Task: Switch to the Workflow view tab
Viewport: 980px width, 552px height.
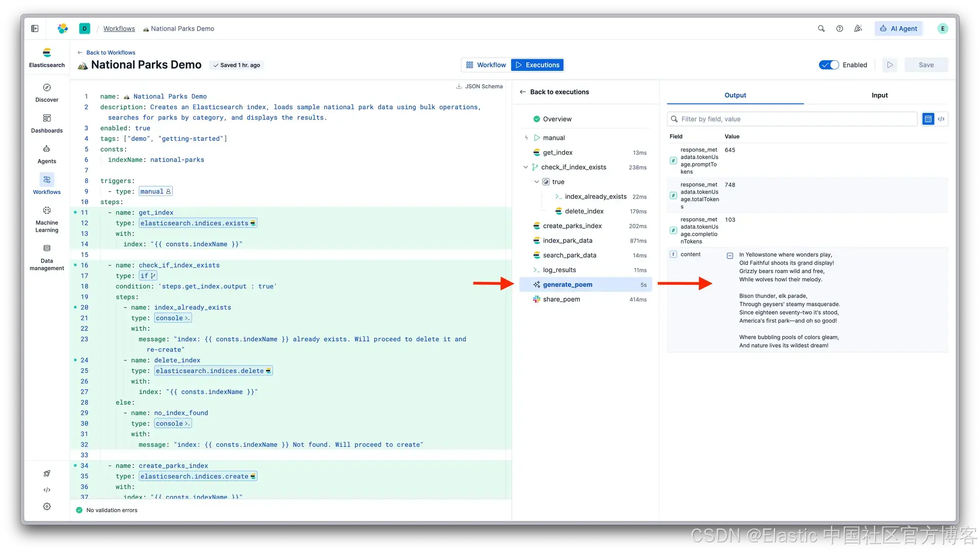Action: pos(486,65)
